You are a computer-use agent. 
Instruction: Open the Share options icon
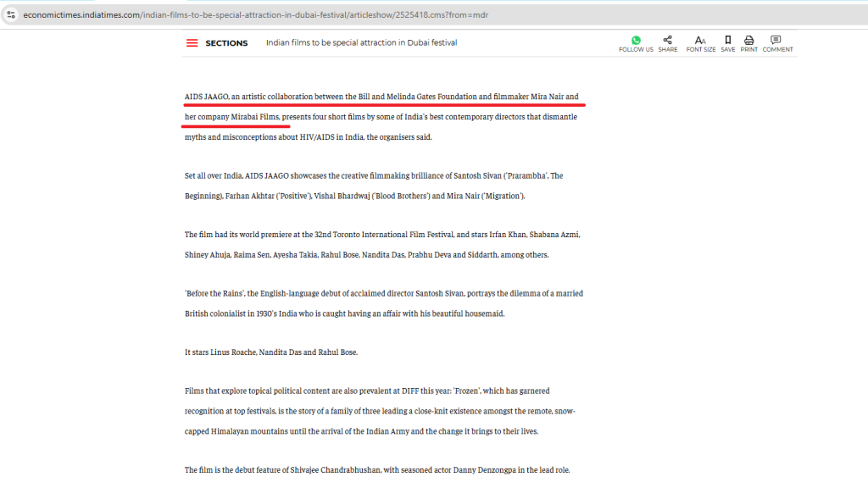click(x=667, y=40)
